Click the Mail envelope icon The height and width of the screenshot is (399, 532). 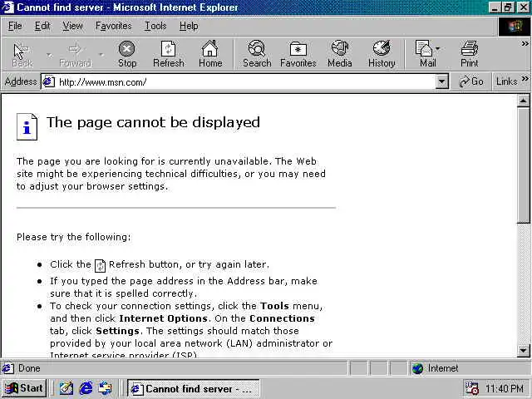coord(423,48)
